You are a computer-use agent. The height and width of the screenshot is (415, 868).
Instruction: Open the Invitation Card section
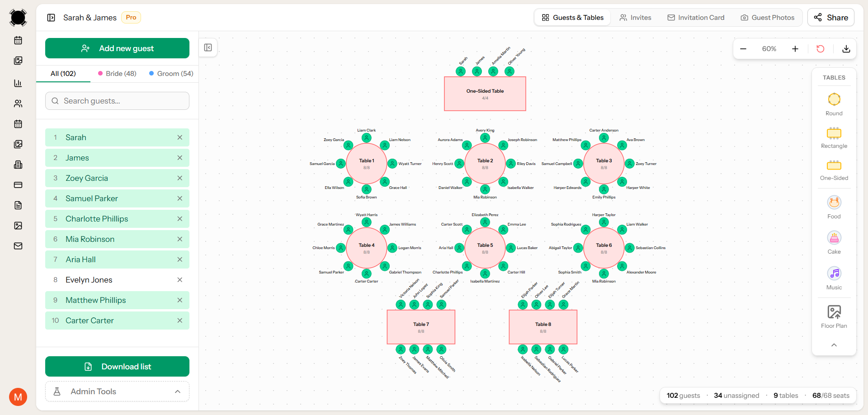coord(695,17)
